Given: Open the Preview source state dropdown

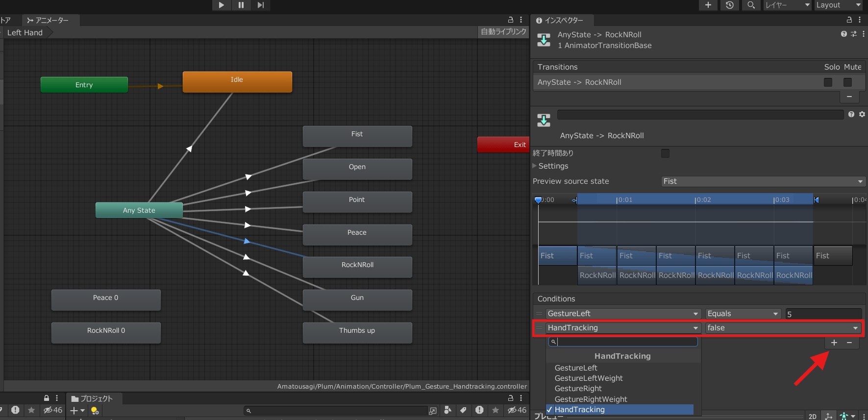Looking at the screenshot, I should [763, 181].
